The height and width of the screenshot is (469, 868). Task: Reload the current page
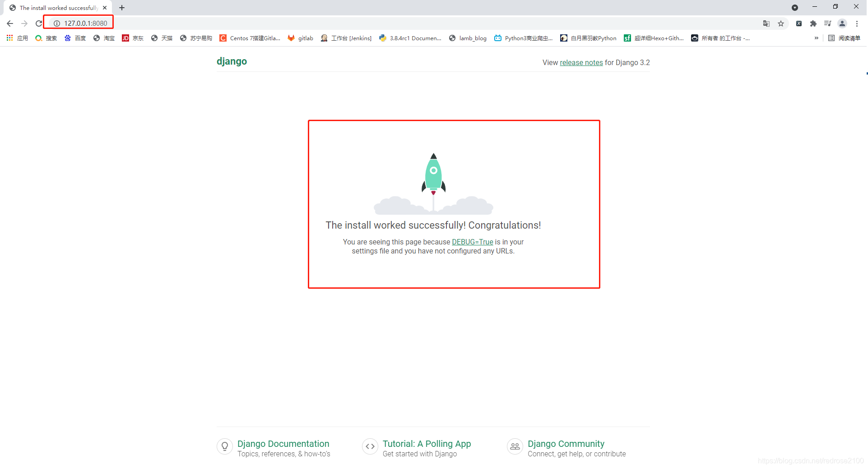tap(39, 23)
